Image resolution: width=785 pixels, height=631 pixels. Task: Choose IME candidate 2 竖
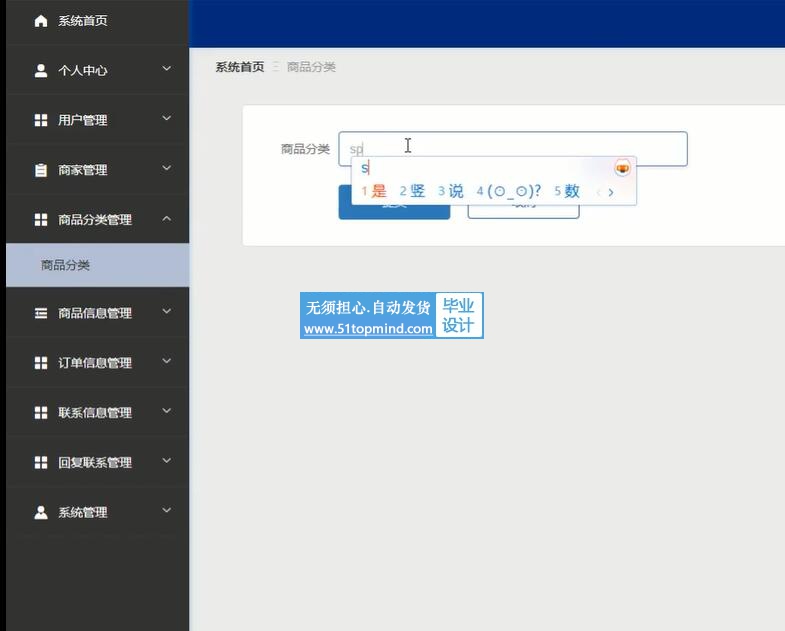(x=412, y=191)
